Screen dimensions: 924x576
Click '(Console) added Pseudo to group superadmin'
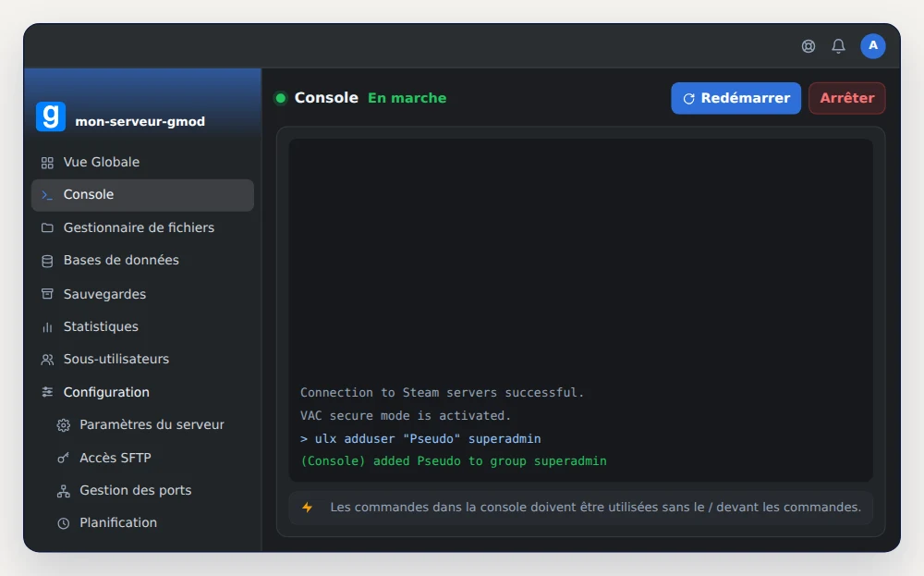point(453,461)
